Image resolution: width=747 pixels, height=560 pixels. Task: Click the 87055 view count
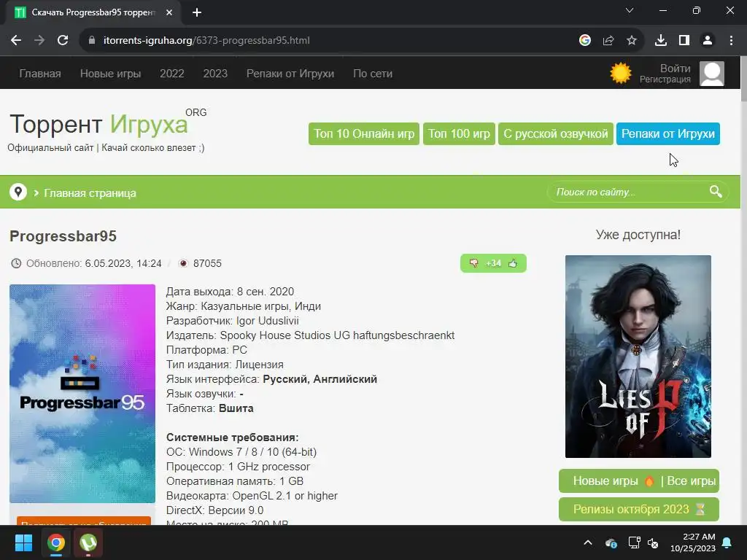(207, 263)
